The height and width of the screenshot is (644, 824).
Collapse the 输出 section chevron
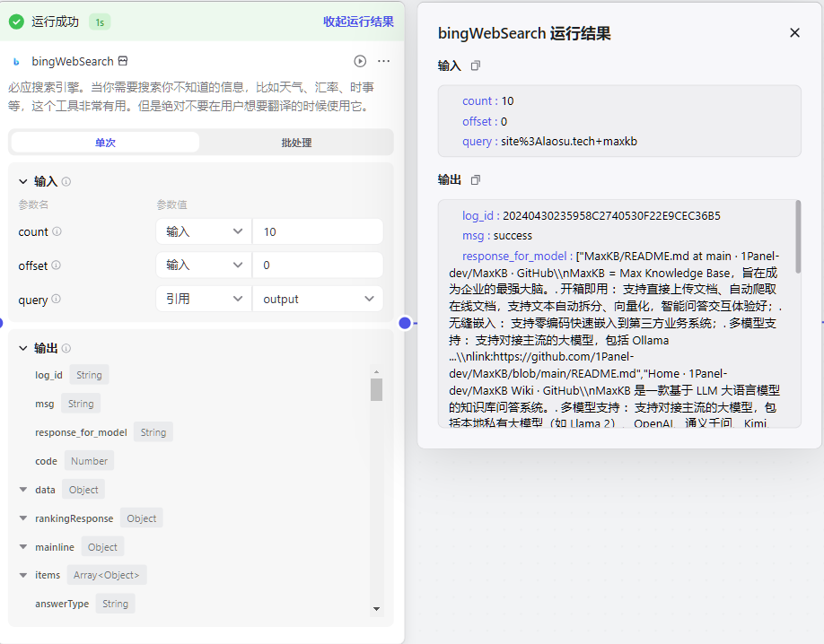click(23, 348)
